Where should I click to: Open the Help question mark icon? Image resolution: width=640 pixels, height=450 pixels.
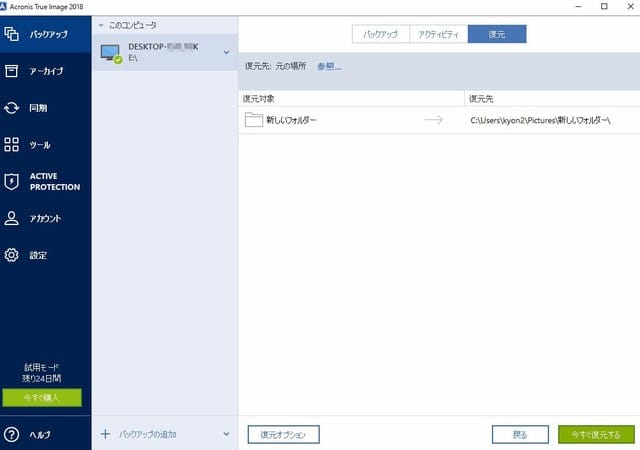(12, 434)
